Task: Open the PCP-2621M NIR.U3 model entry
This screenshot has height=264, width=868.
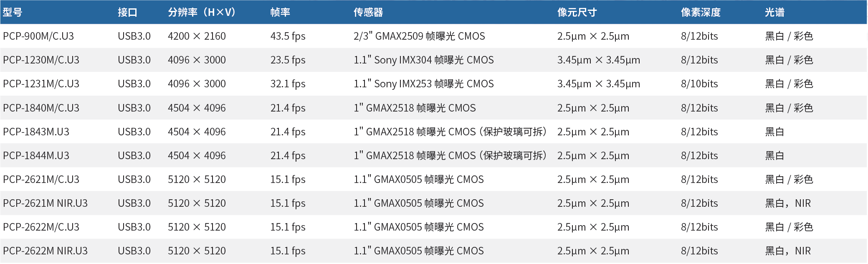Action: (45, 203)
